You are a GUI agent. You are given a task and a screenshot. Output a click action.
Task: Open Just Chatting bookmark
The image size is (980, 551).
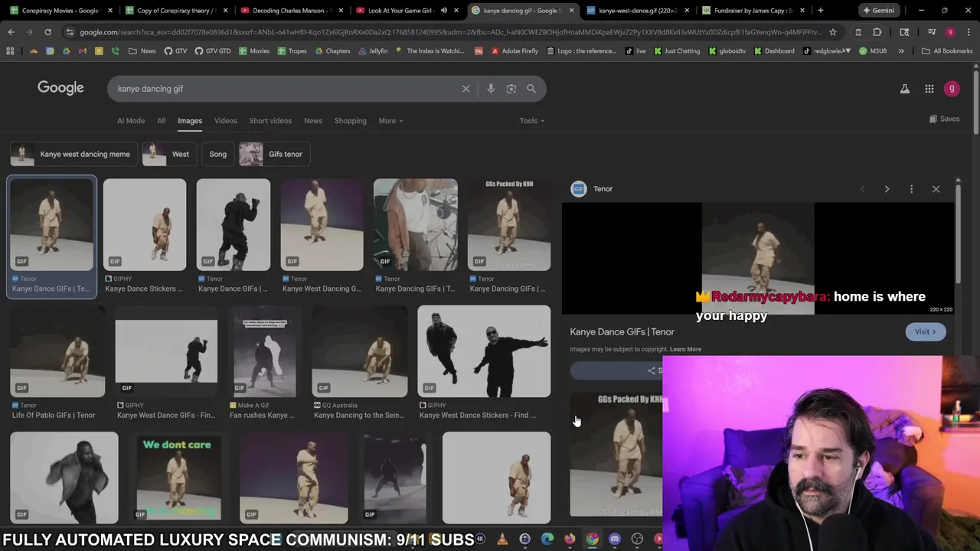(678, 51)
